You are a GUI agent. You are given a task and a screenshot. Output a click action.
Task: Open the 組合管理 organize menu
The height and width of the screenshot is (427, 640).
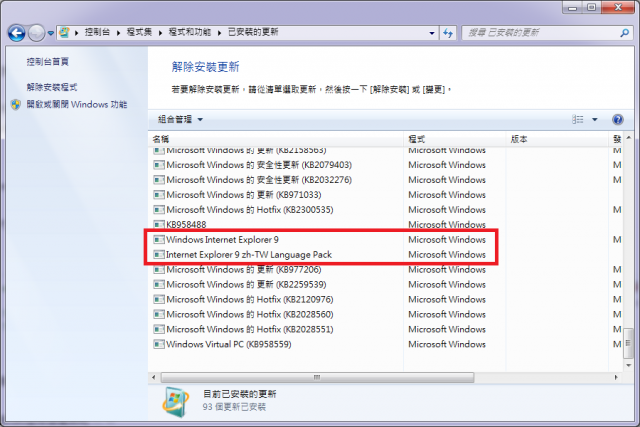coord(180,120)
